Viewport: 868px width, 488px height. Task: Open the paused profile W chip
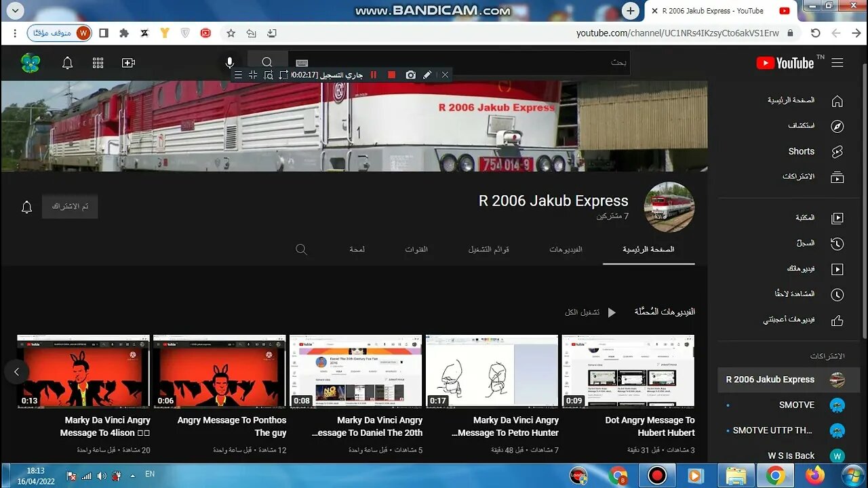click(x=59, y=33)
